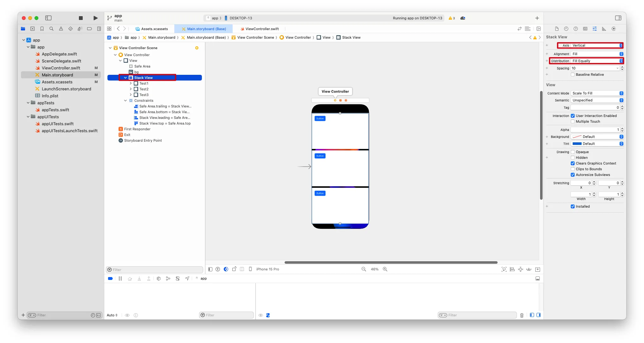Select LaunchScreen.storyboard in project navigator
The height and width of the screenshot is (343, 644).
[66, 89]
